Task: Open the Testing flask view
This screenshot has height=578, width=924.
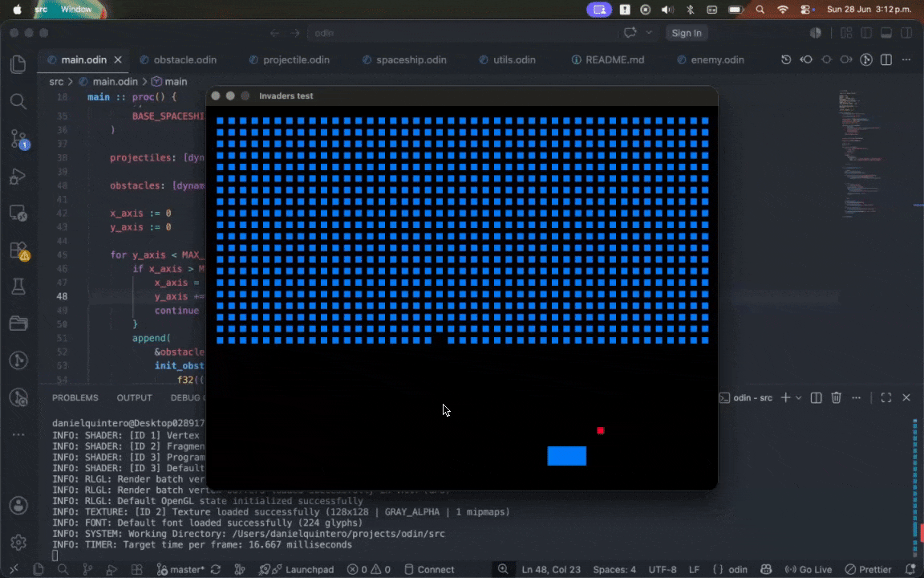Action: 18,287
